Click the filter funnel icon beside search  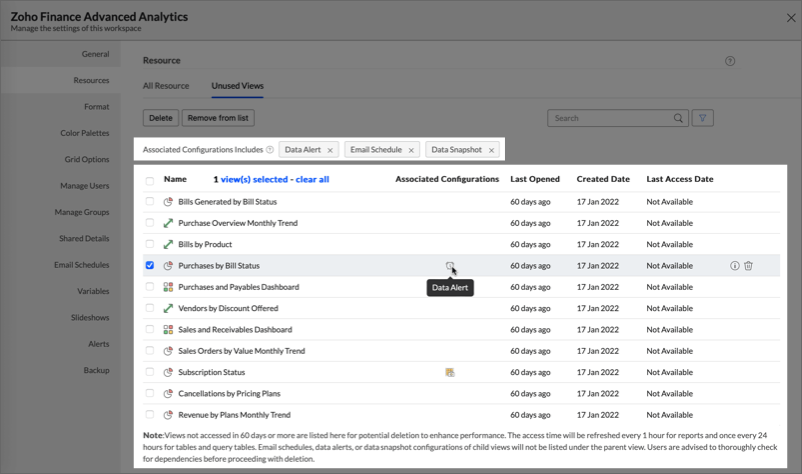coord(702,118)
